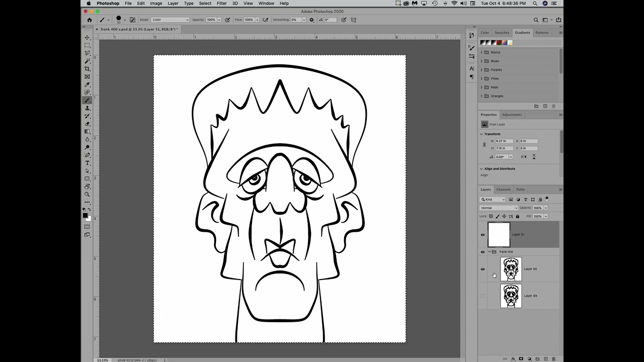This screenshot has height=362, width=644.
Task: Open Flow slider dropdown
Action: pos(257,20)
